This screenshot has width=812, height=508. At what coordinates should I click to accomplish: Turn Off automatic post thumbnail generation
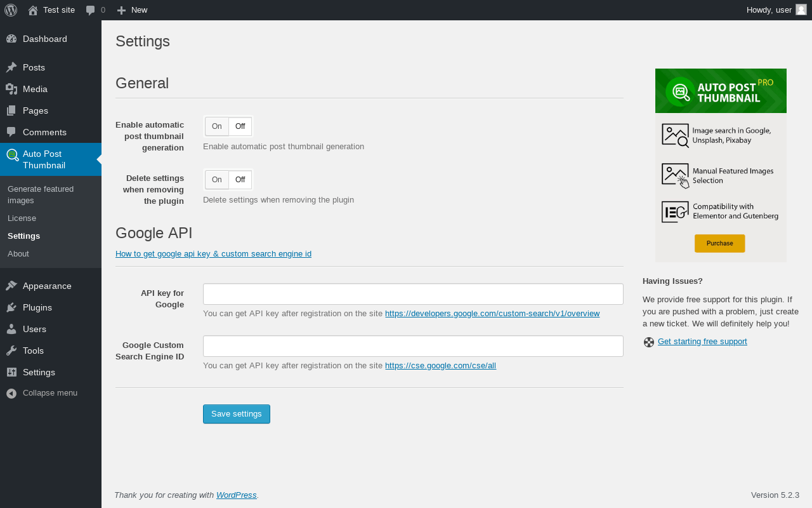240,126
